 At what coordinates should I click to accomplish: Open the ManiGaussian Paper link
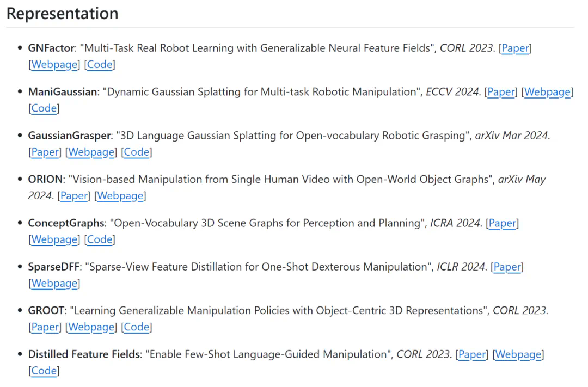[501, 92]
